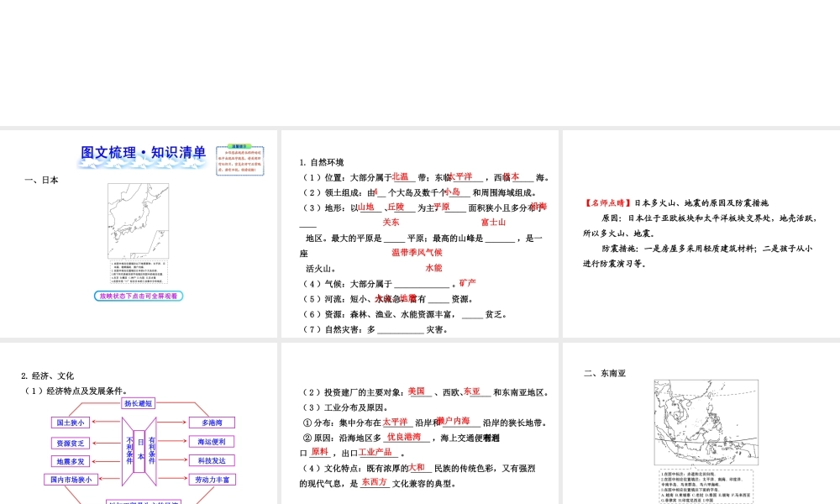This screenshot has height=504, width=840.
Task: Click the heading '1. 自然环境'
Action: (x=322, y=162)
